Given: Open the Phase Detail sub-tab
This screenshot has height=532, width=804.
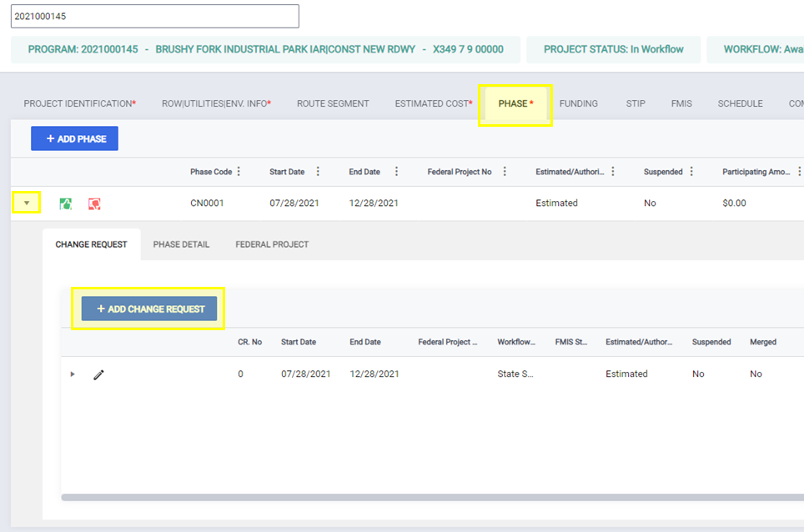Looking at the screenshot, I should (181, 244).
